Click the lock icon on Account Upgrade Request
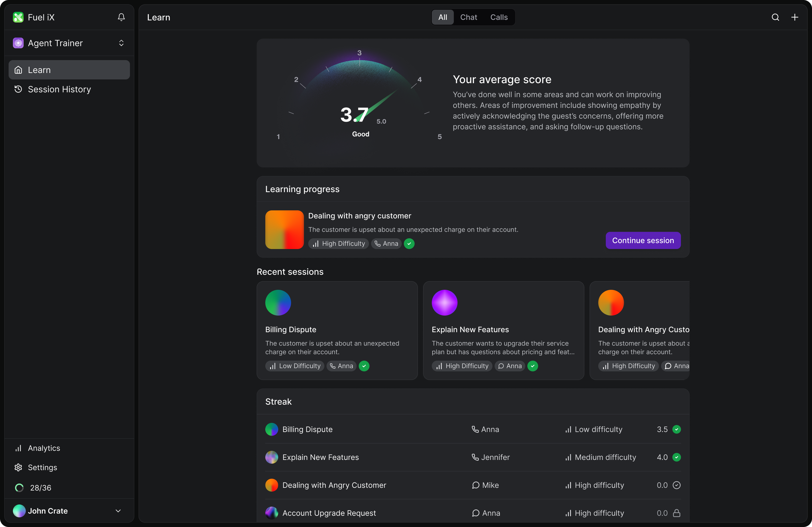This screenshot has width=812, height=527. coord(677,513)
